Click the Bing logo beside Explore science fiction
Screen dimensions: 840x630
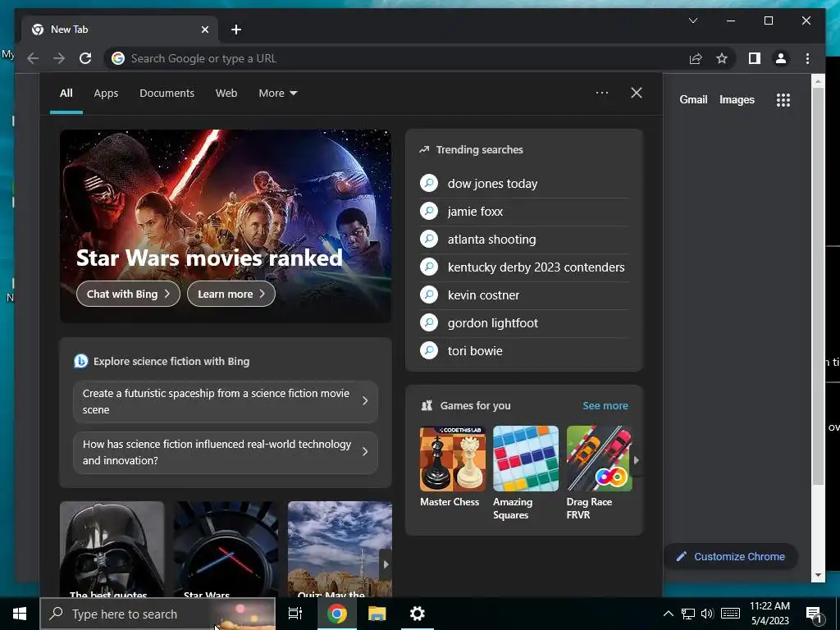pos(81,361)
